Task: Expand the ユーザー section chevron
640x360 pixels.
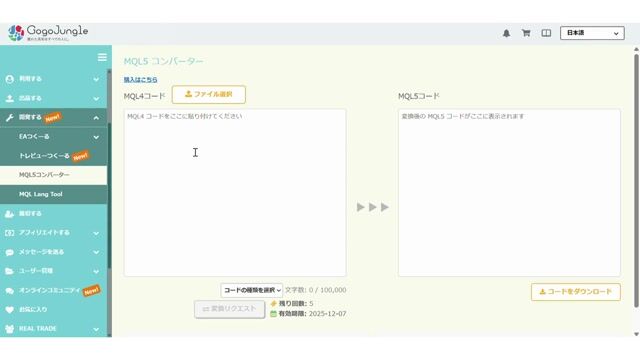Action: pyautogui.click(x=96, y=271)
